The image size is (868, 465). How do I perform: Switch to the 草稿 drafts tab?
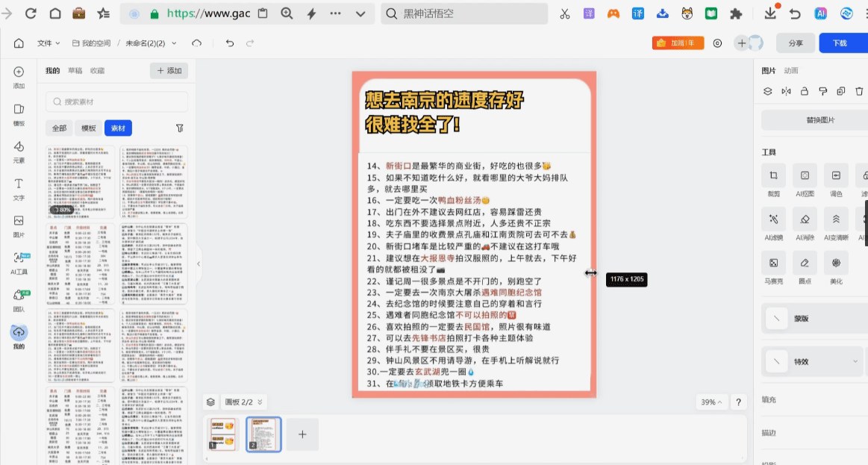tap(75, 70)
